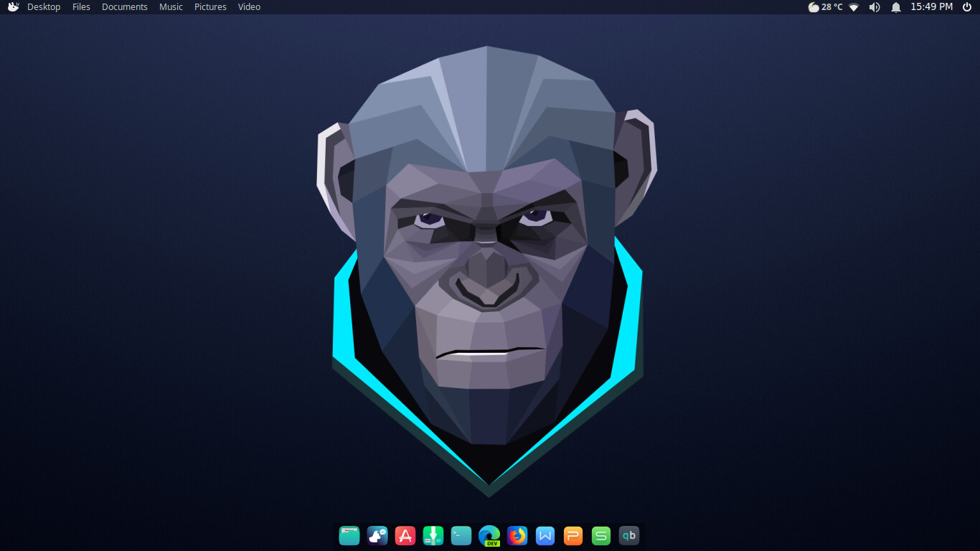Open qBittorrent from the dock
Image resolution: width=980 pixels, height=551 pixels.
(x=629, y=535)
